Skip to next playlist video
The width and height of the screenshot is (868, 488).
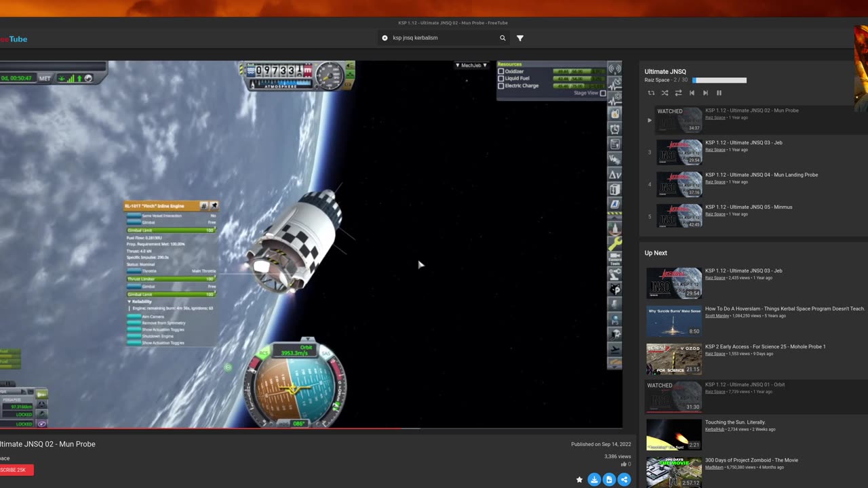705,93
